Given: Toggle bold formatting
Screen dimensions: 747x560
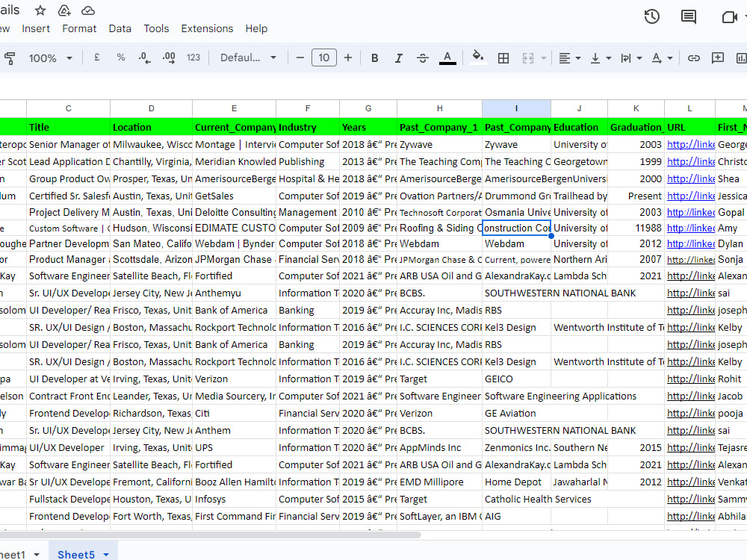Looking at the screenshot, I should (375, 58).
